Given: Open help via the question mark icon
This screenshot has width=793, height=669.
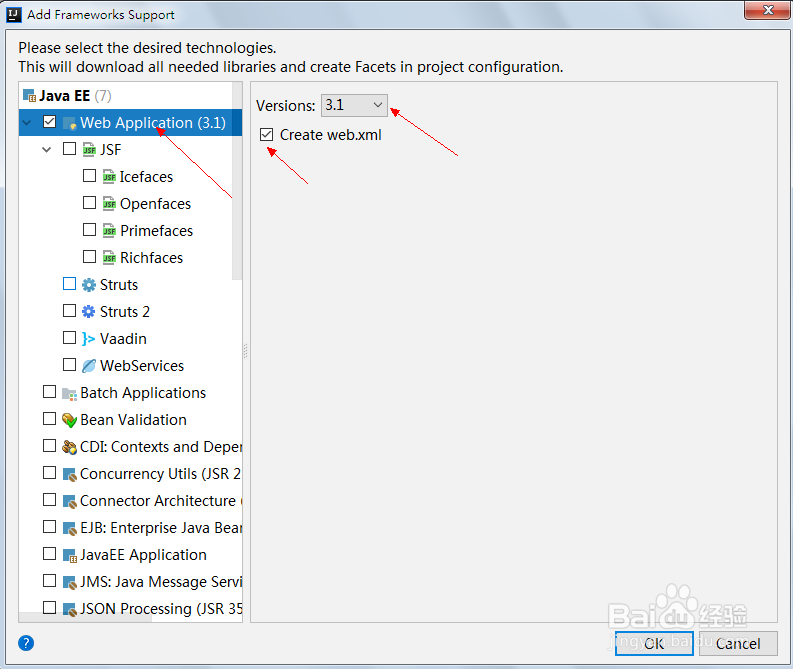Looking at the screenshot, I should point(26,643).
